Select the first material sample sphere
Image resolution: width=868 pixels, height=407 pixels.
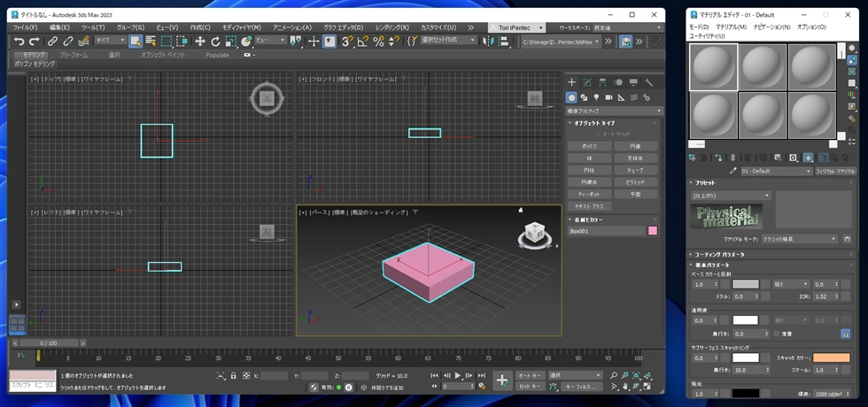(x=713, y=67)
